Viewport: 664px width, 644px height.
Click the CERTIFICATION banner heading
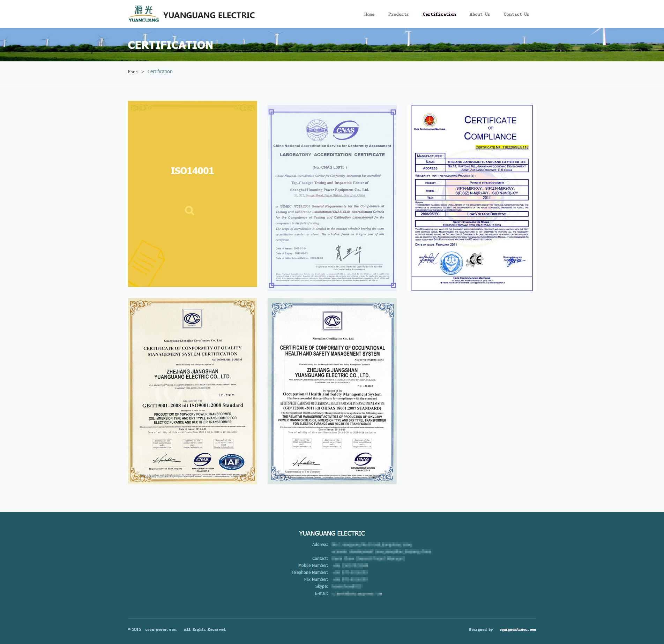[170, 45]
